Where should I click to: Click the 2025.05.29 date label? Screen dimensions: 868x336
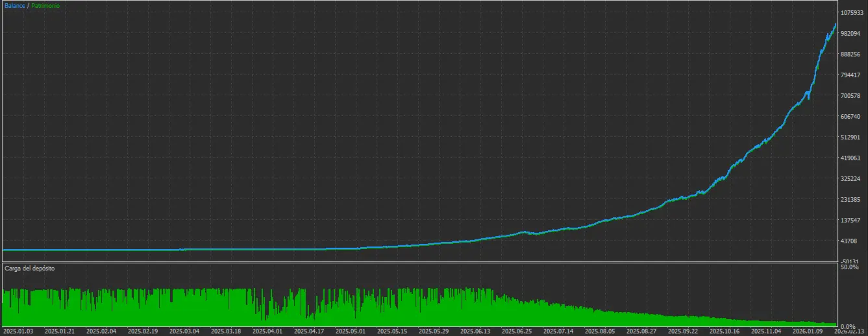435,331
